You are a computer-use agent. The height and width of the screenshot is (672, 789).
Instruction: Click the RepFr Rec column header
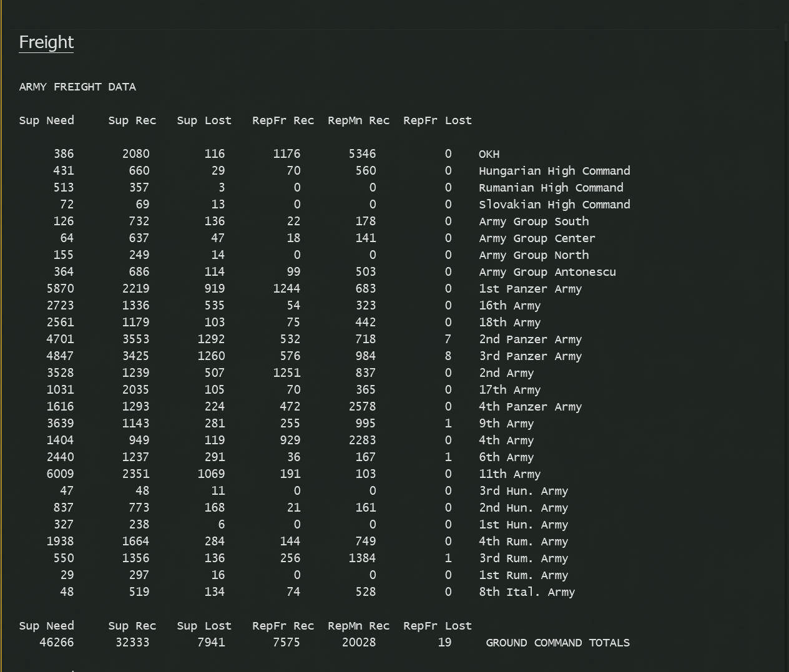283,120
